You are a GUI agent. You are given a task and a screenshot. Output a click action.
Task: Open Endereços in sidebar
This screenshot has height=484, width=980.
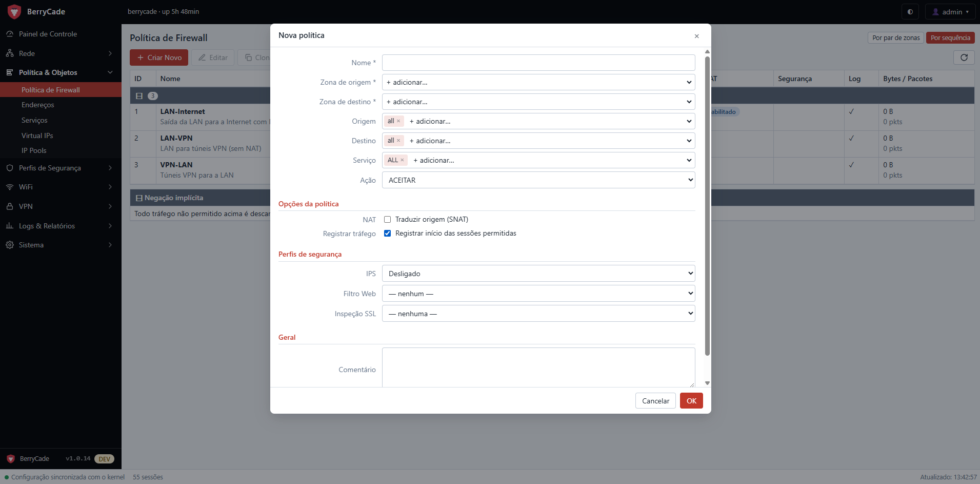tap(38, 105)
